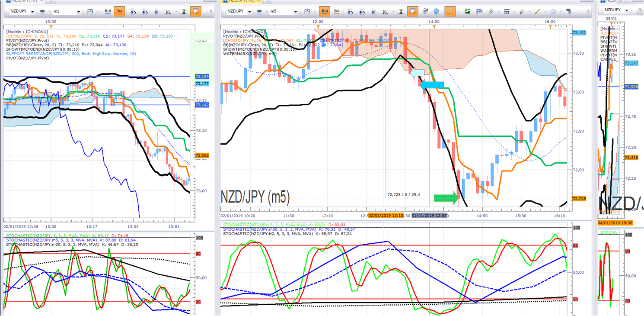Open chart type icon in m1 window
Viewport: 644px width, 316px height.
coord(90,11)
